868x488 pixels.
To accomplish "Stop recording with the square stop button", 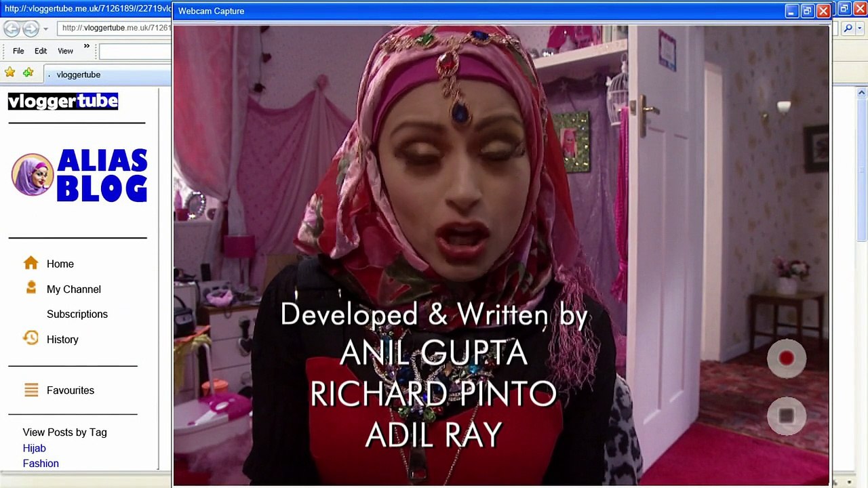I will tap(786, 416).
